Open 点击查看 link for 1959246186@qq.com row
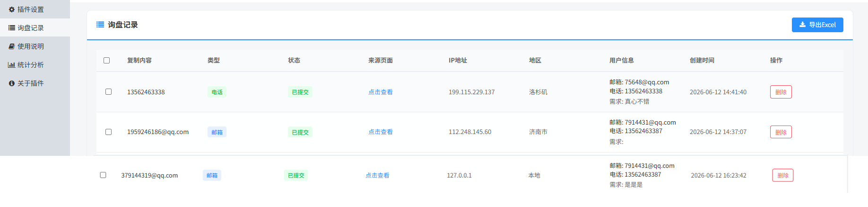Image resolution: width=868 pixels, height=207 pixels. click(381, 132)
